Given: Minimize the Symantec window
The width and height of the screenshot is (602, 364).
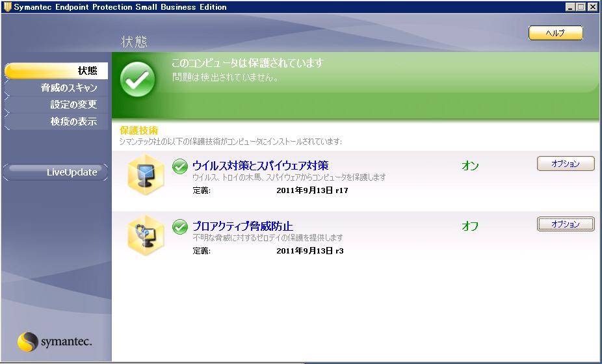Looking at the screenshot, I should (570, 7).
